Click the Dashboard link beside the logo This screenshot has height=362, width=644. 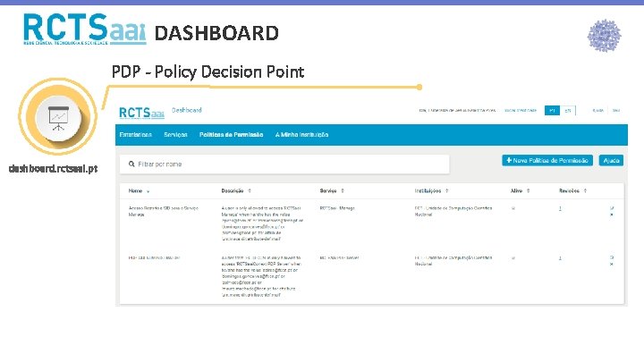pyautogui.click(x=186, y=110)
